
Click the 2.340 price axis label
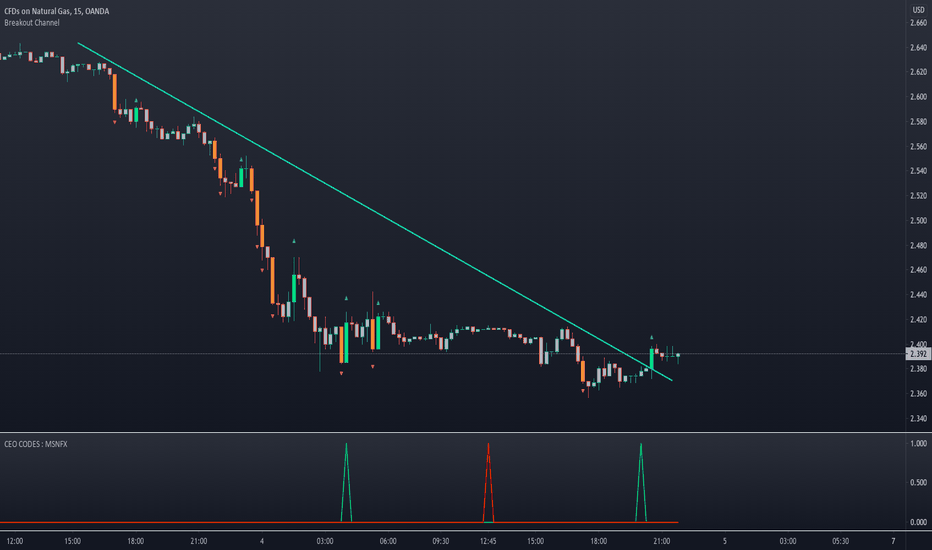pos(918,419)
